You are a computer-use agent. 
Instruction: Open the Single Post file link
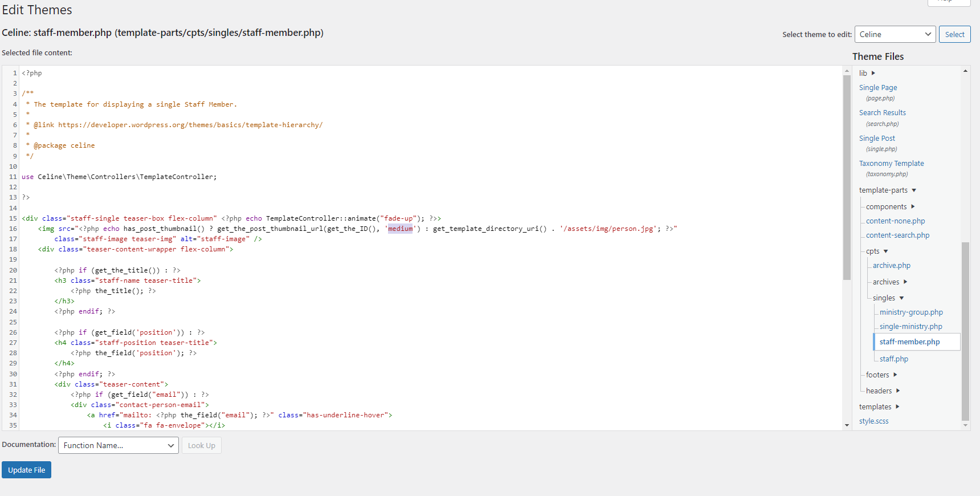pyautogui.click(x=876, y=139)
